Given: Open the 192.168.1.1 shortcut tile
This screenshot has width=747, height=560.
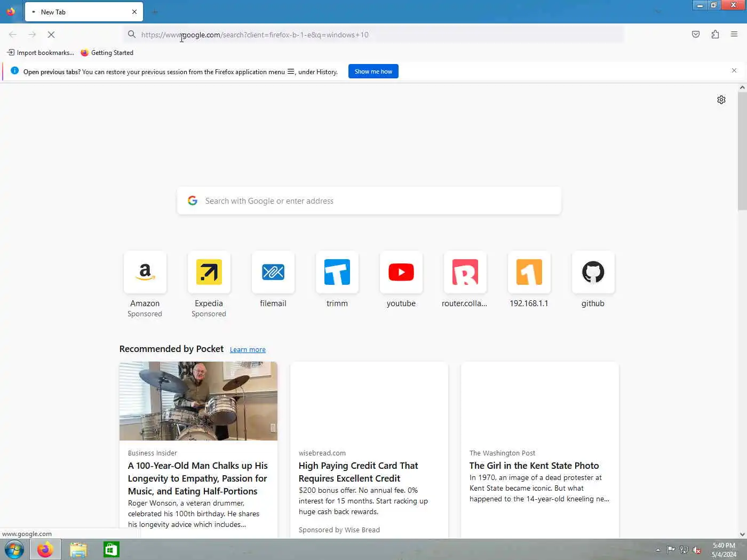Looking at the screenshot, I should [x=529, y=273].
